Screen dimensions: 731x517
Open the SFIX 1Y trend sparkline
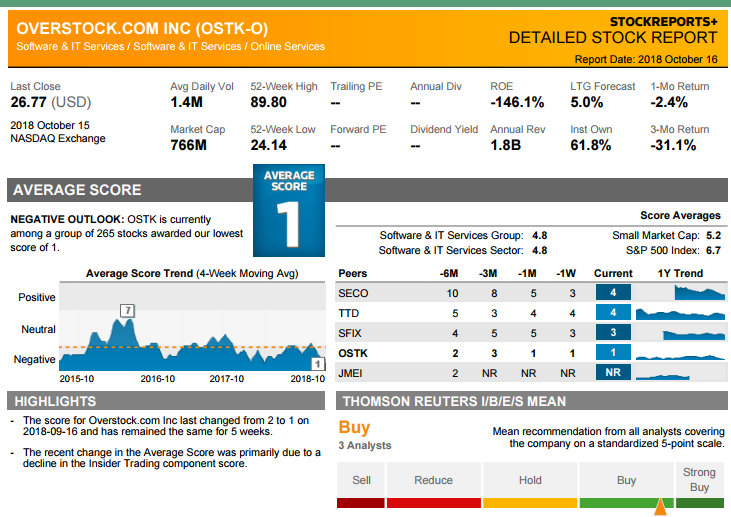point(694,335)
